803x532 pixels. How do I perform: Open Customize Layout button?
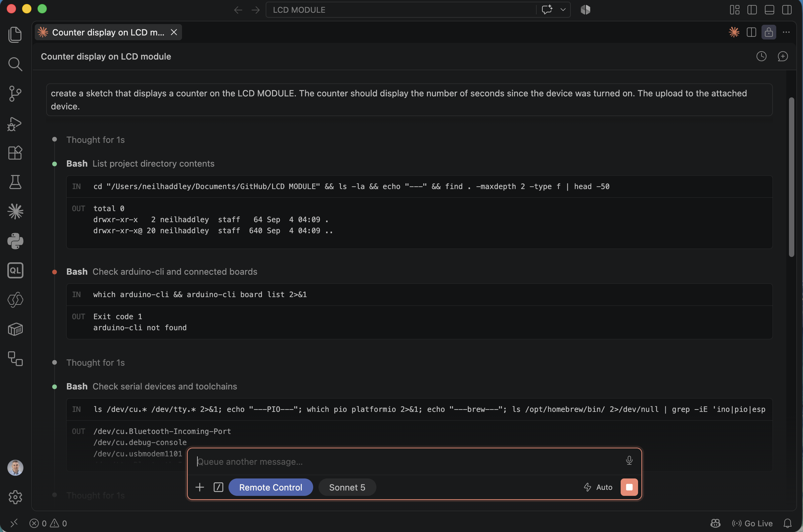734,9
